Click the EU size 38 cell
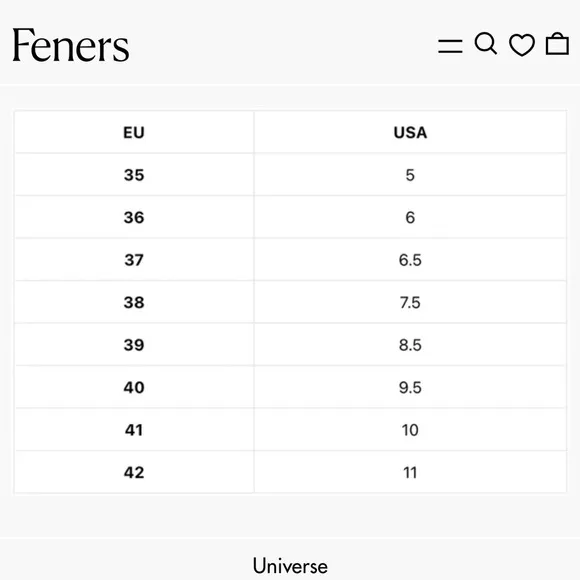The image size is (580, 580). pyautogui.click(x=134, y=302)
